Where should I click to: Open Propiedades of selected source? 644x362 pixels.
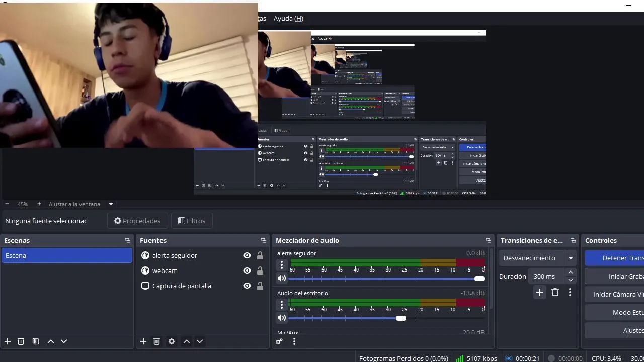[137, 221]
